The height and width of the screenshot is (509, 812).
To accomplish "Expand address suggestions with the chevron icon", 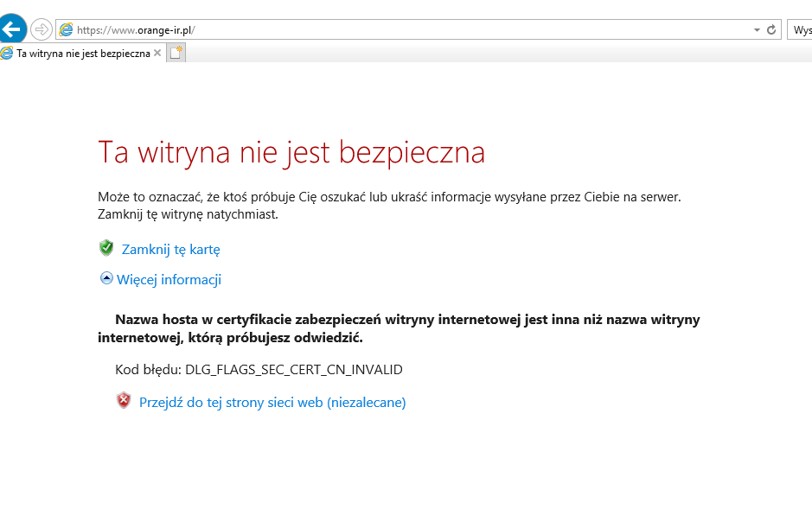I will [x=758, y=29].
